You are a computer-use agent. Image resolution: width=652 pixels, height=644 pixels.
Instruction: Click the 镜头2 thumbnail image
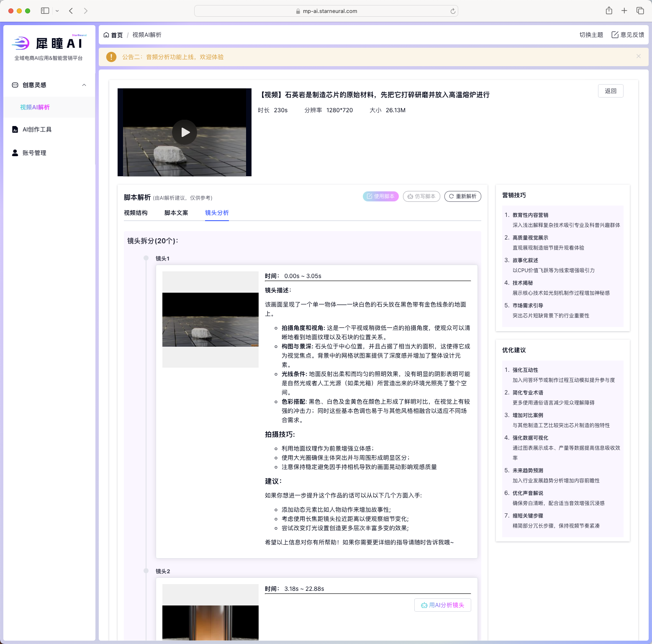pos(210,612)
